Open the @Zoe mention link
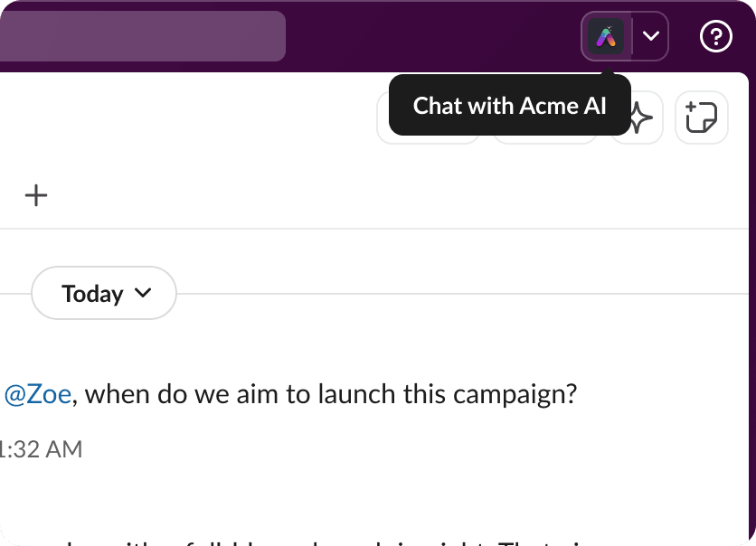 [38, 395]
